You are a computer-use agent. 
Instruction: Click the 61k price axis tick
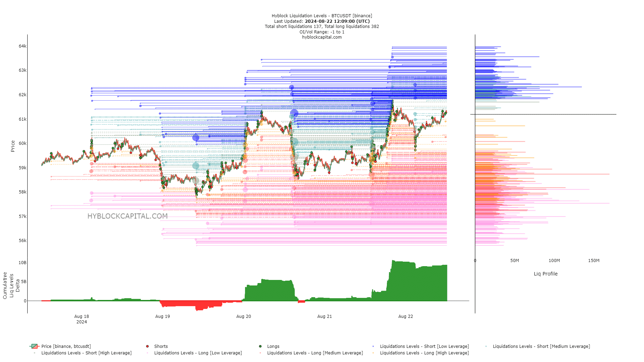(22, 119)
